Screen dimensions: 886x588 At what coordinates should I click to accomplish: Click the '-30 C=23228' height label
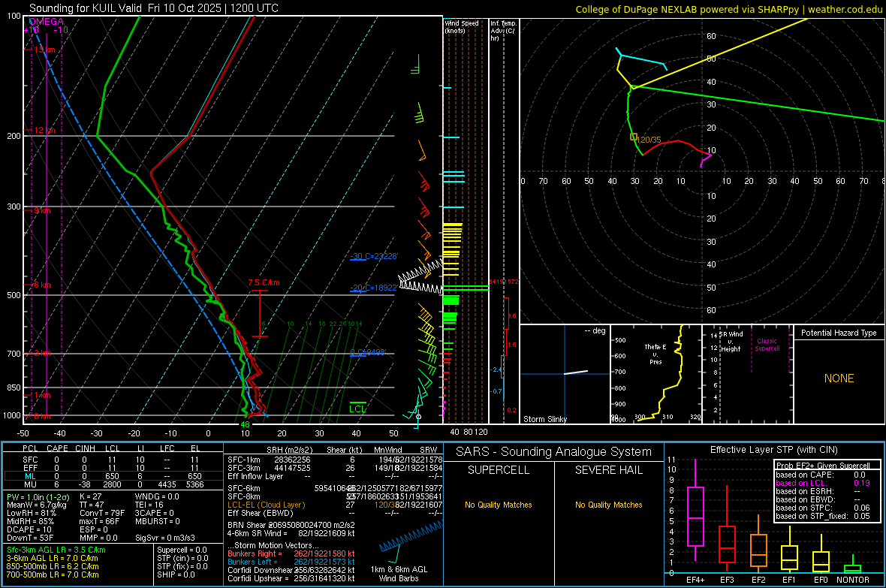tap(373, 256)
